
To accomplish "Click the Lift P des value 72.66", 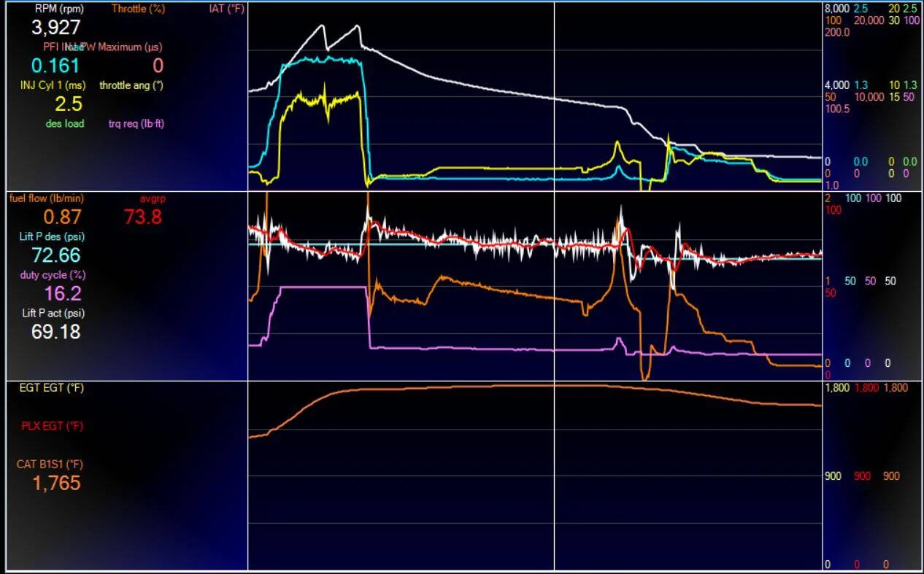I will pos(56,255).
